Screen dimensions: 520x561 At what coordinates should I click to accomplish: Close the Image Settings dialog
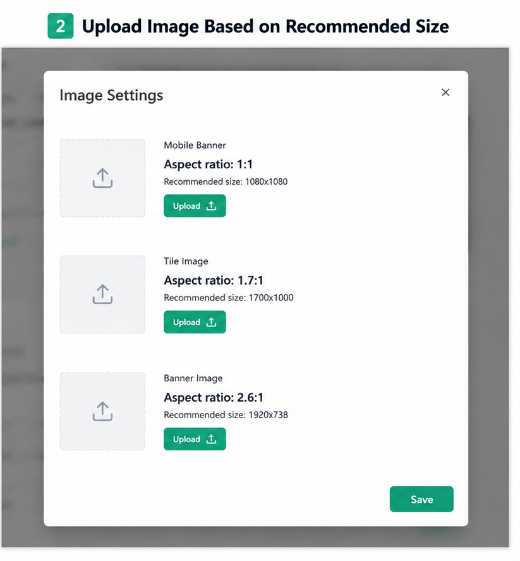(445, 92)
